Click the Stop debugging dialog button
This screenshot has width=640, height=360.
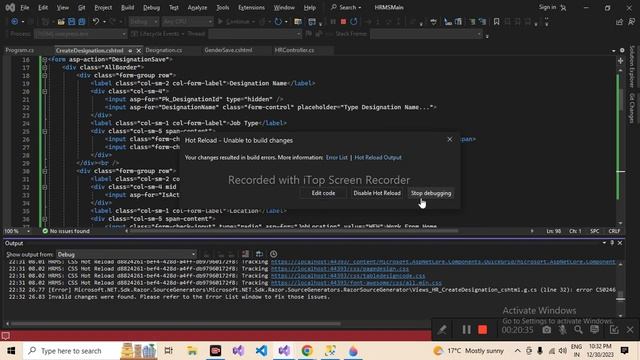[431, 193]
